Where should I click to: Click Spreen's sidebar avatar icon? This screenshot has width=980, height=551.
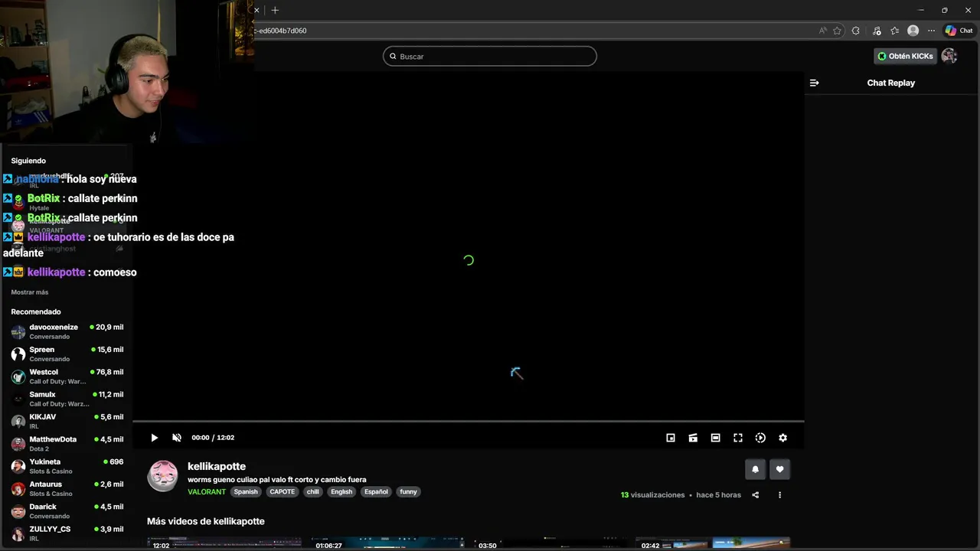point(18,354)
